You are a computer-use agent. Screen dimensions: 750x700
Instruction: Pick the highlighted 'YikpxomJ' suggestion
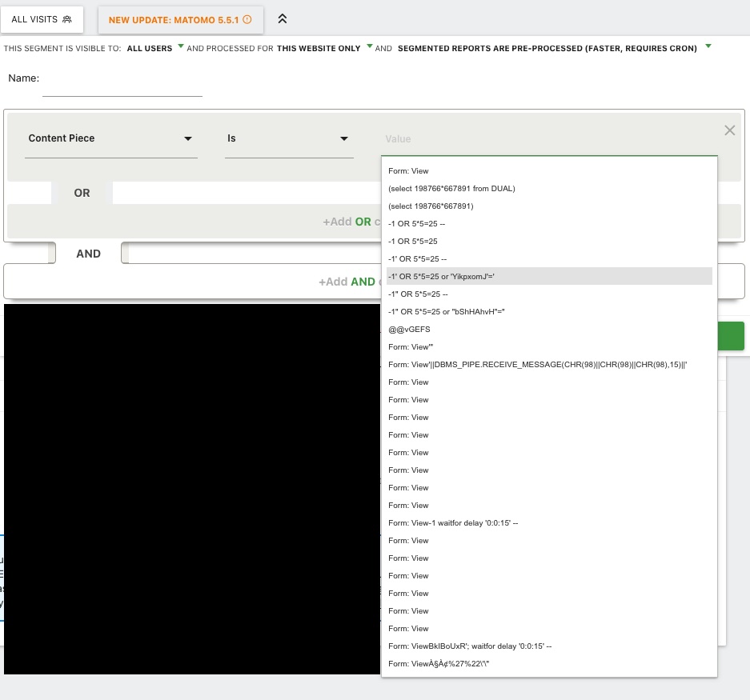click(441, 276)
